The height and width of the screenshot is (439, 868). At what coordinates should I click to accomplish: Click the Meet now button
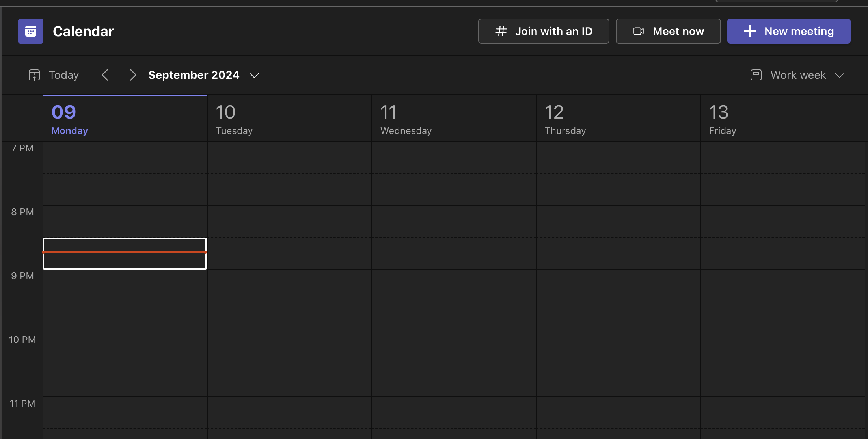click(668, 31)
